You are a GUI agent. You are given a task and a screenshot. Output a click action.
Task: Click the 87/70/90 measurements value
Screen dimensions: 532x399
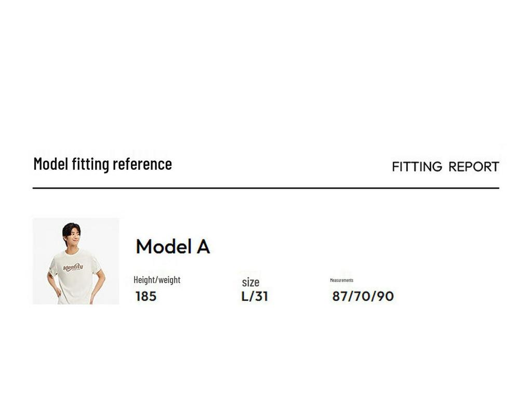point(363,297)
